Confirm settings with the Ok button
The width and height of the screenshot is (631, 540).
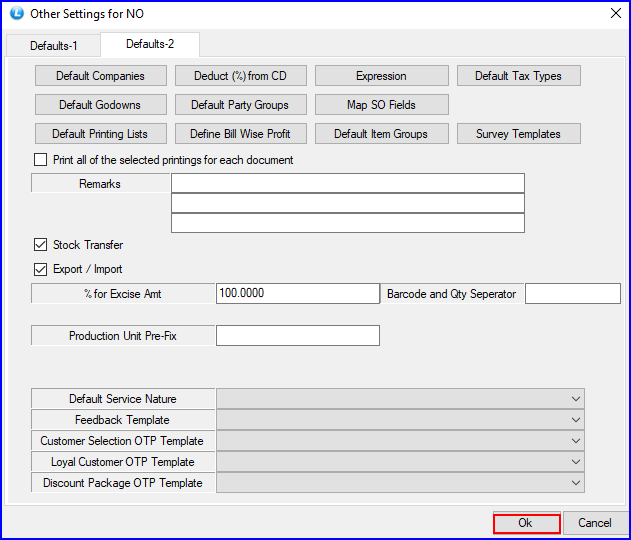point(526,523)
